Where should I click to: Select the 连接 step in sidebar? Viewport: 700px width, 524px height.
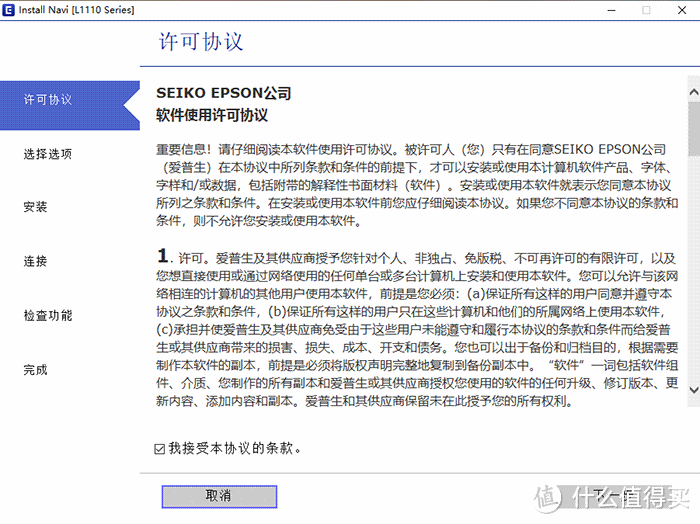click(35, 261)
